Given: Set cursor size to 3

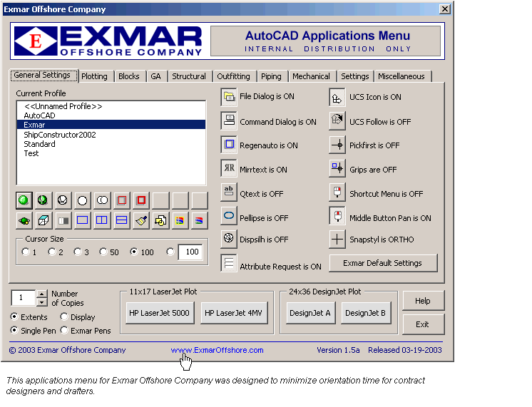Looking at the screenshot, I should tap(77, 252).
